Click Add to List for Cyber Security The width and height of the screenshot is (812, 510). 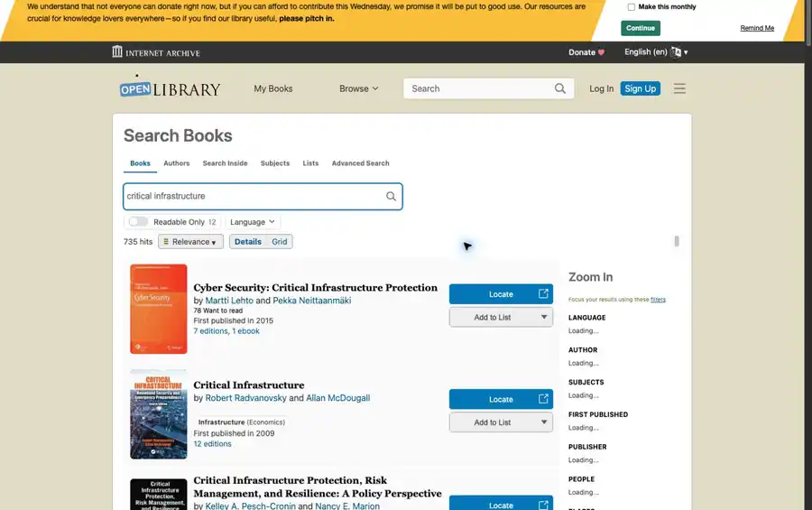point(493,317)
